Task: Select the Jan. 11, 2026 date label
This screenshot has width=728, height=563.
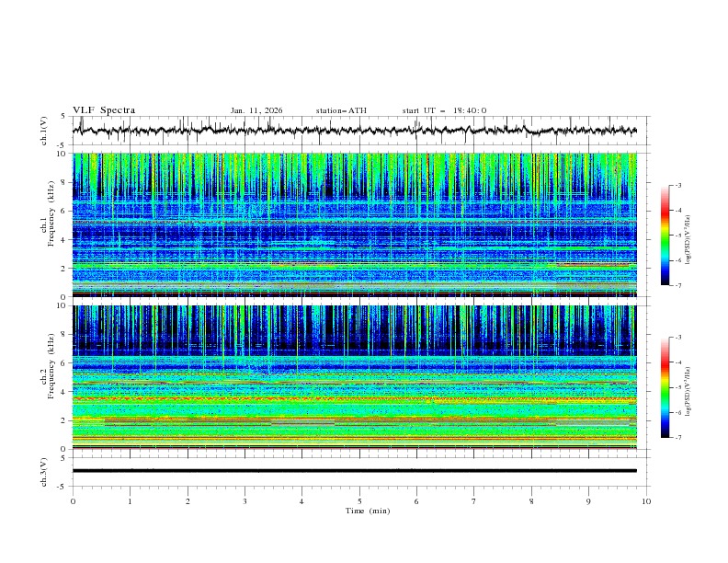Action: pyautogui.click(x=256, y=110)
